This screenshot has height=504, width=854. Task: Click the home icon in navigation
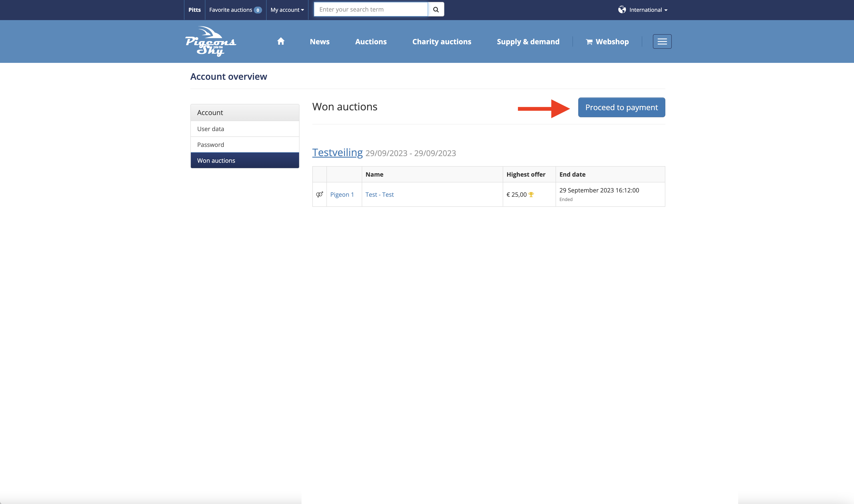pos(281,41)
